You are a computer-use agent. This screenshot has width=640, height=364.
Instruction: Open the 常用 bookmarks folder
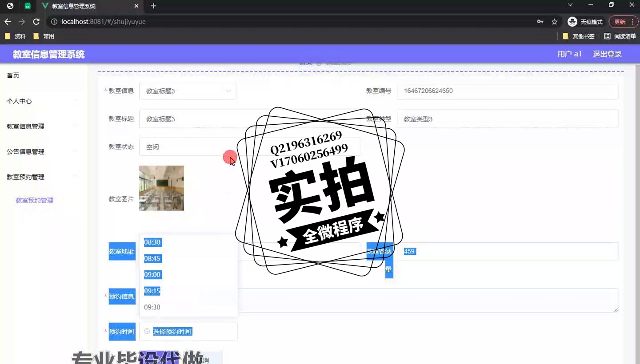point(44,36)
